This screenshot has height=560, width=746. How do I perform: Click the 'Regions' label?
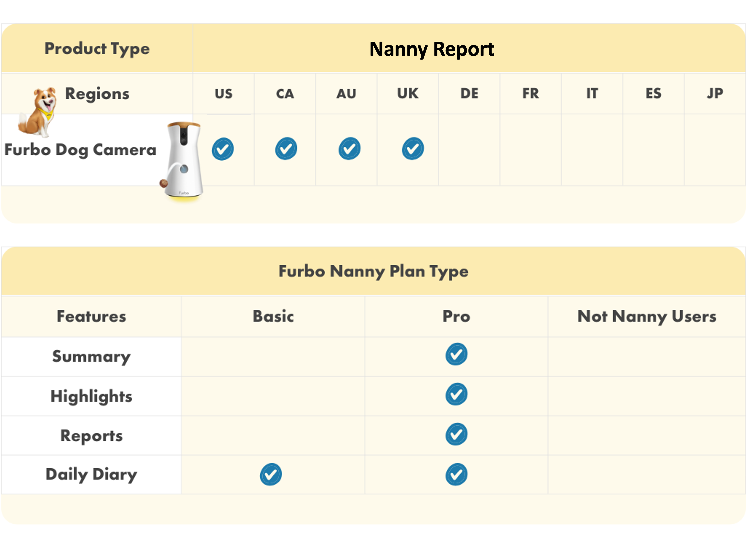(97, 94)
